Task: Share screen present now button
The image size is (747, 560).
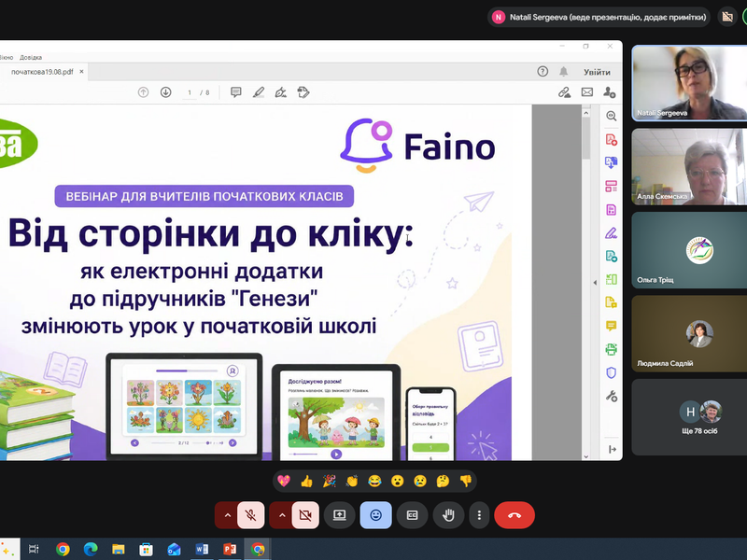Action: coord(339,515)
